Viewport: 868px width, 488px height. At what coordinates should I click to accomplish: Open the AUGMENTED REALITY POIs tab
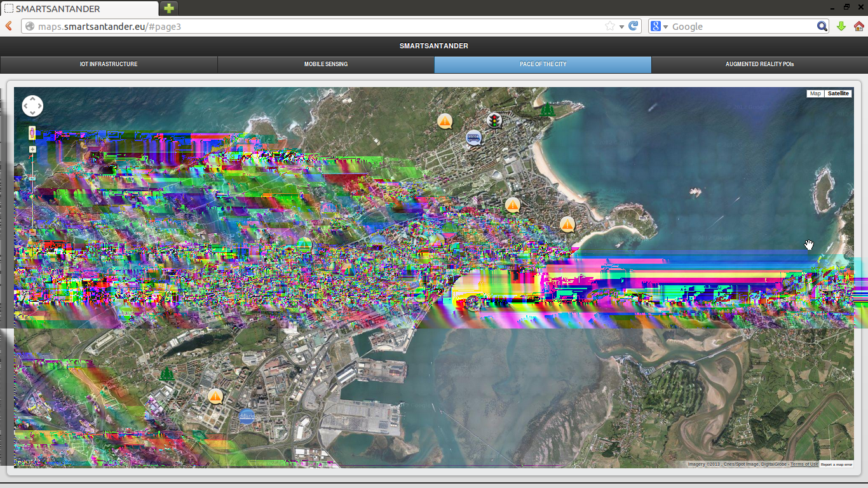(x=760, y=64)
